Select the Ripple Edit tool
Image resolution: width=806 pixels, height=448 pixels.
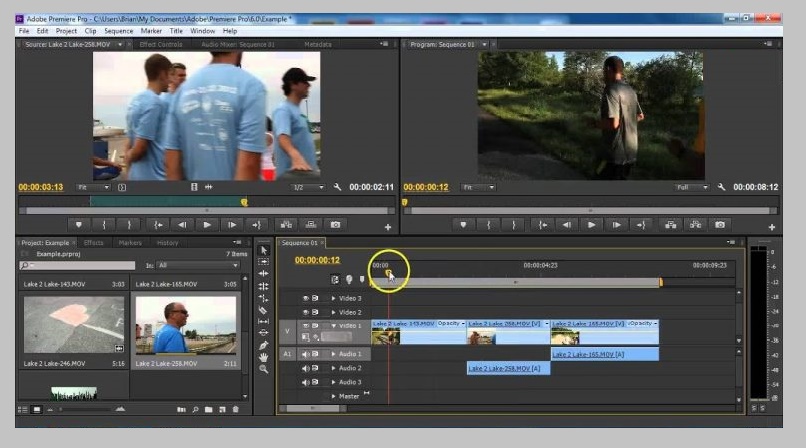[x=263, y=274]
